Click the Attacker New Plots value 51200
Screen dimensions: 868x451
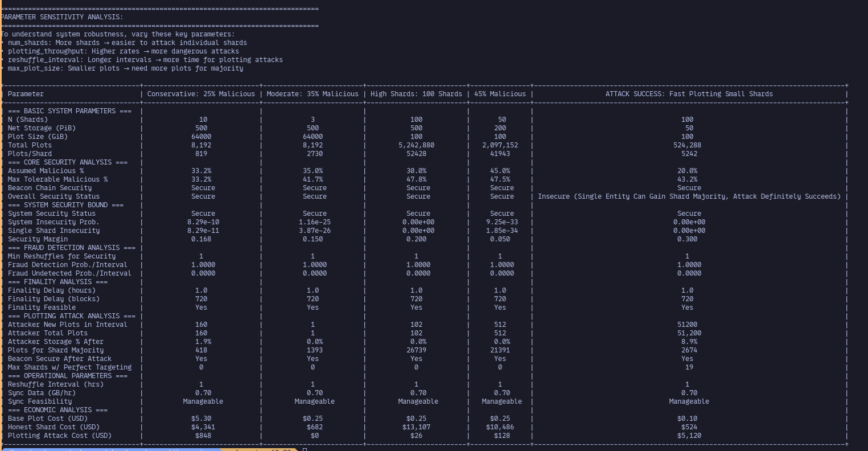pyautogui.click(x=687, y=325)
